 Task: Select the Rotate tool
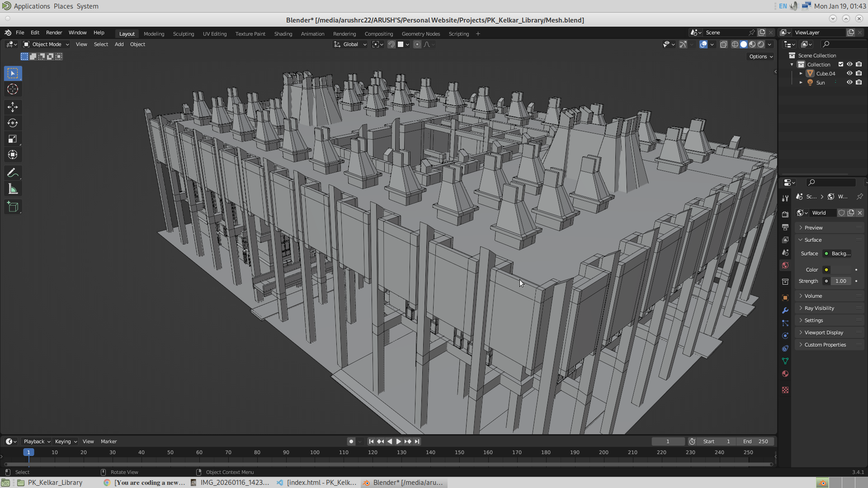pos(13,123)
